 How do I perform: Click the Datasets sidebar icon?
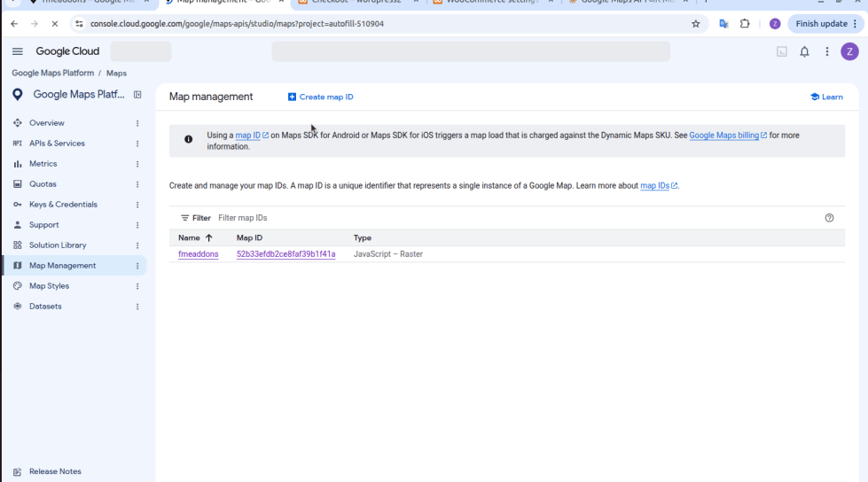tap(18, 307)
